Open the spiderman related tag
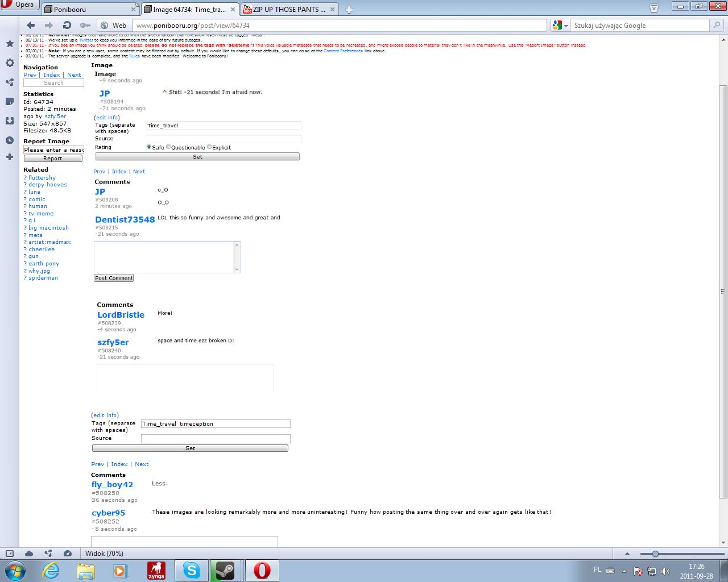 pyautogui.click(x=43, y=278)
